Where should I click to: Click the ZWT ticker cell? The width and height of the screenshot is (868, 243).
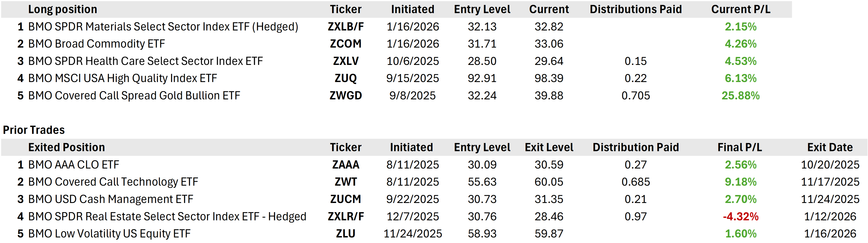[x=346, y=182]
